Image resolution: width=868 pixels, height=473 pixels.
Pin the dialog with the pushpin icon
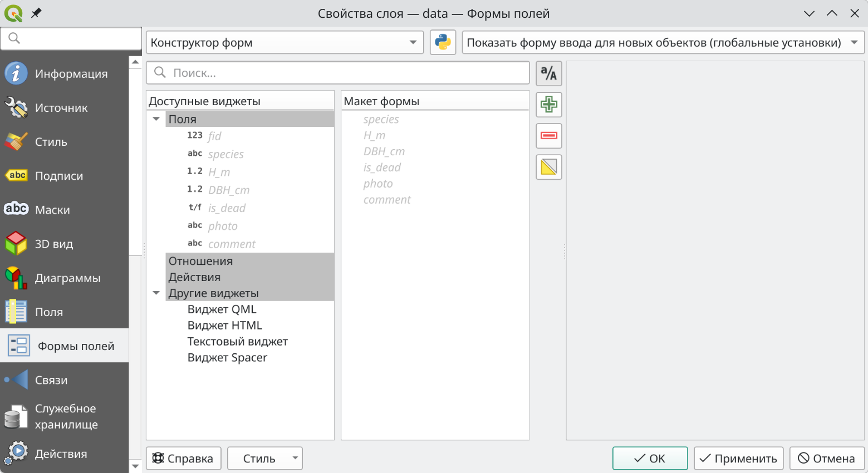[36, 13]
